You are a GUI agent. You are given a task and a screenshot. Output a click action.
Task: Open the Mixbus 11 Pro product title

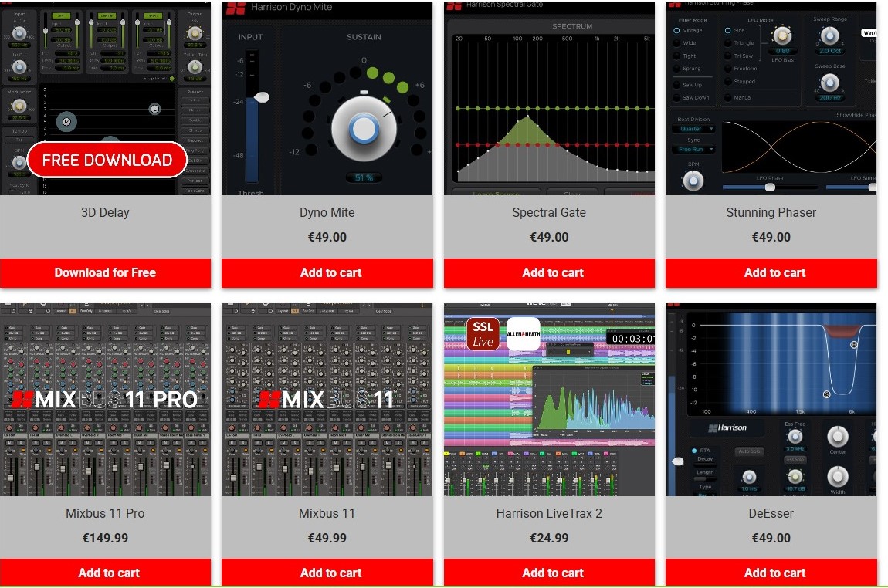pos(105,513)
